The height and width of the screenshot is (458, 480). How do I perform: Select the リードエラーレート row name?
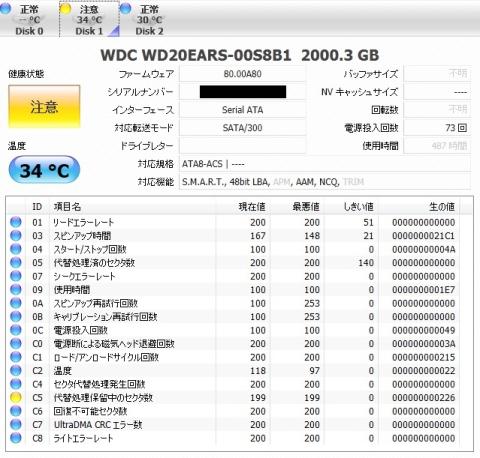(84, 222)
